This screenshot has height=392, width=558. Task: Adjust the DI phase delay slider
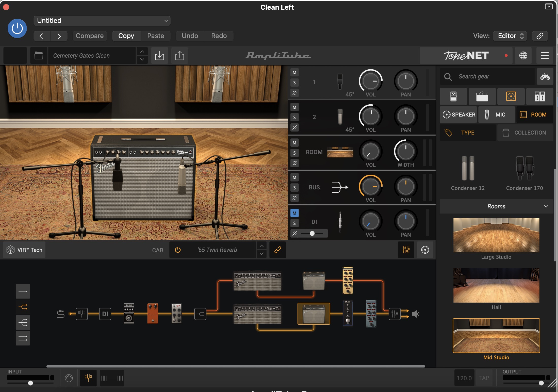pos(313,233)
